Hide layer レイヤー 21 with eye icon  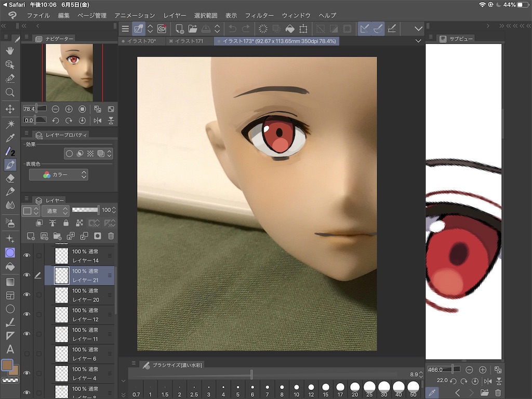[x=26, y=275]
